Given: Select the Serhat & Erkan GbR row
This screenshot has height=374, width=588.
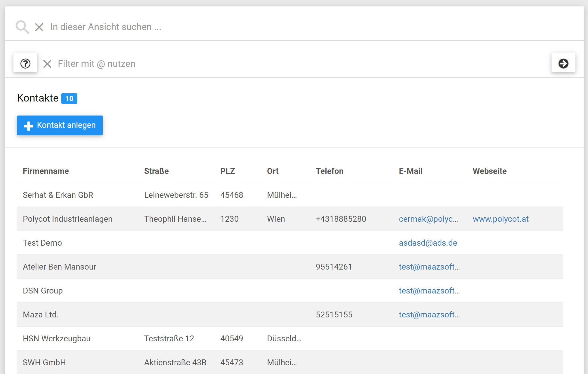Looking at the screenshot, I should click(58, 195).
